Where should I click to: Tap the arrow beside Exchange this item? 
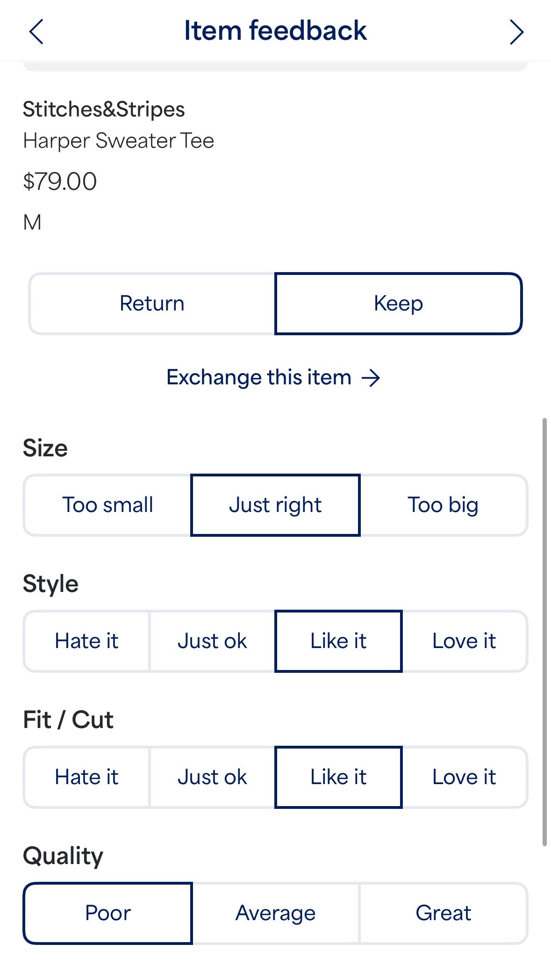[371, 378]
